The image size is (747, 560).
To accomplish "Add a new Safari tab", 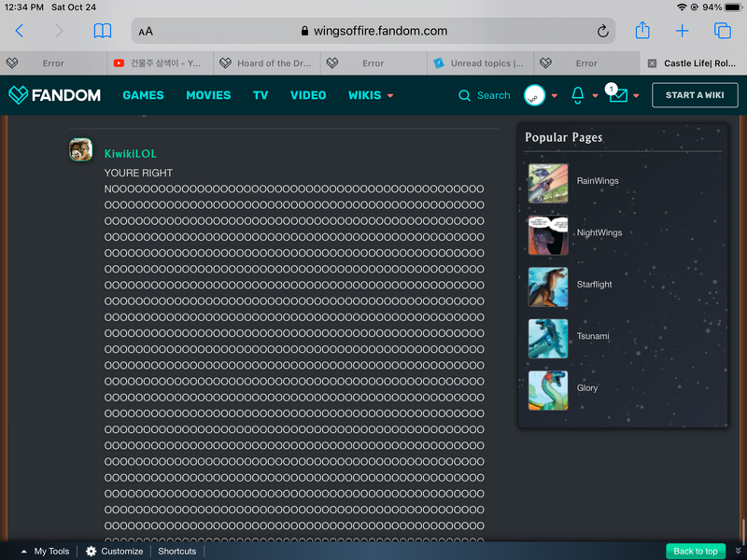I will [683, 31].
